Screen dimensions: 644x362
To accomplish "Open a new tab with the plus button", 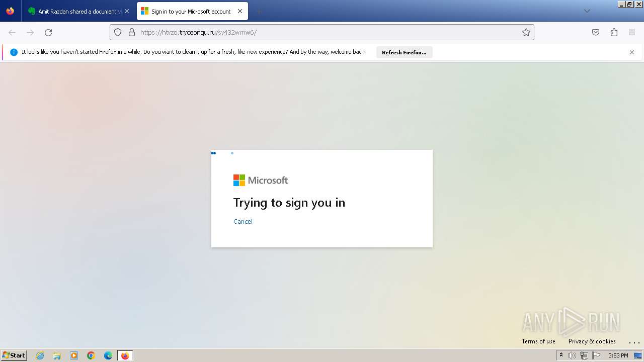I will 259,11.
